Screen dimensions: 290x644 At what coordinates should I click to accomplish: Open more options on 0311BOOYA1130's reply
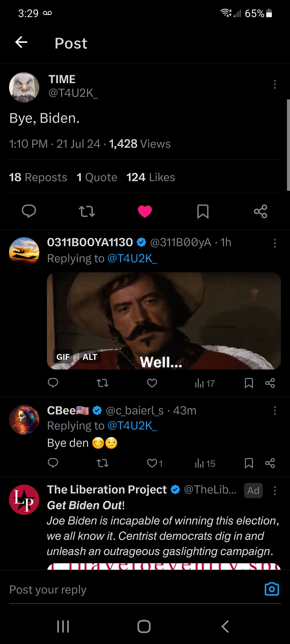point(275,243)
